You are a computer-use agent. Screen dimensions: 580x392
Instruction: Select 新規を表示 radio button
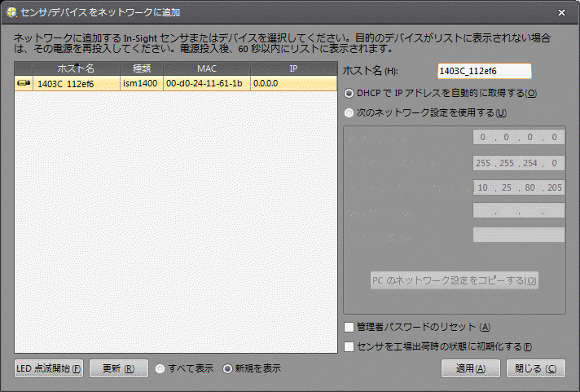point(228,368)
